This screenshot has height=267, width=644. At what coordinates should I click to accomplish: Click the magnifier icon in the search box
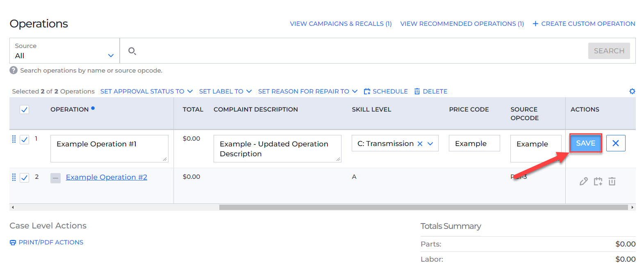coord(132,51)
